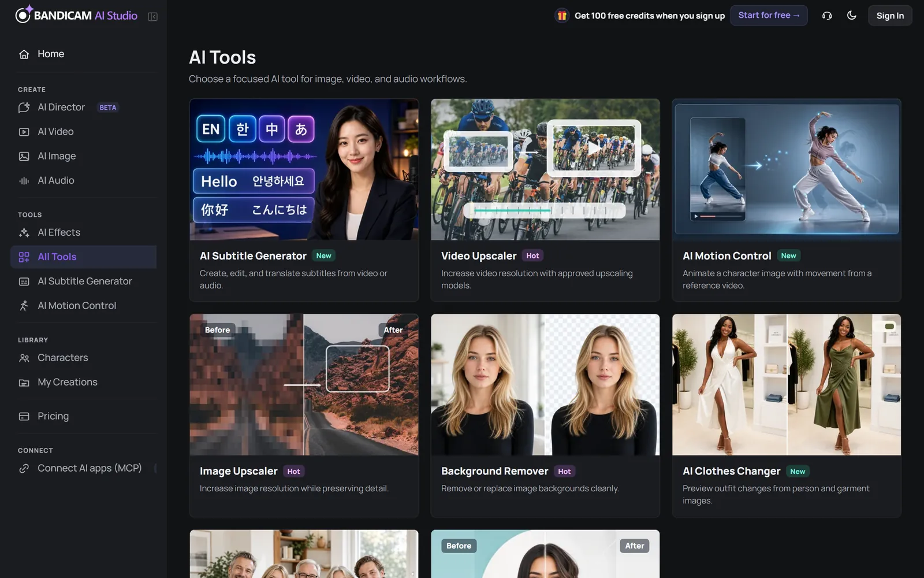Click 'Remove or replace image backgrounds cleanly.'

530,489
